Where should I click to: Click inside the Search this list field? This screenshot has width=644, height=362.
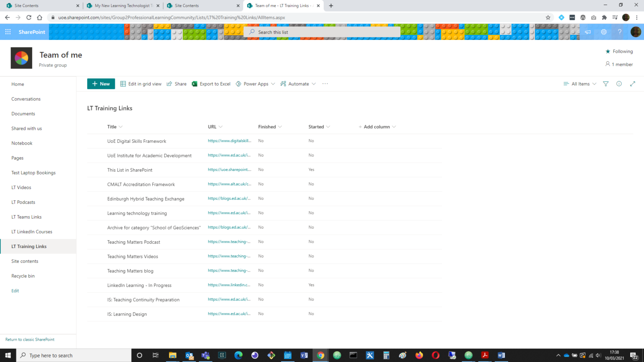click(322, 32)
